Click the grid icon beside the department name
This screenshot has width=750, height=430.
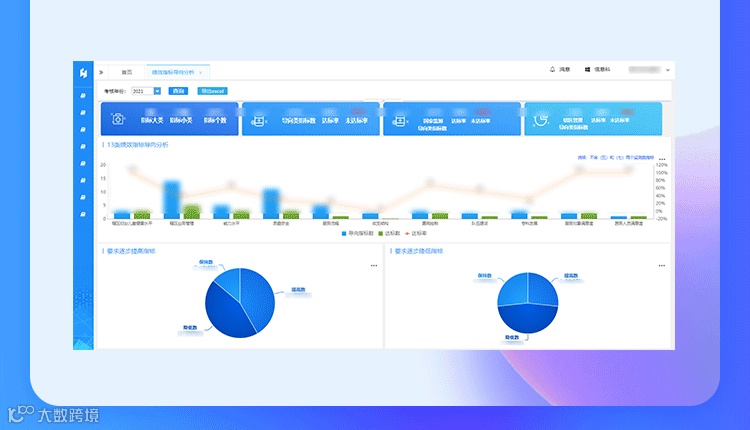[x=587, y=69]
